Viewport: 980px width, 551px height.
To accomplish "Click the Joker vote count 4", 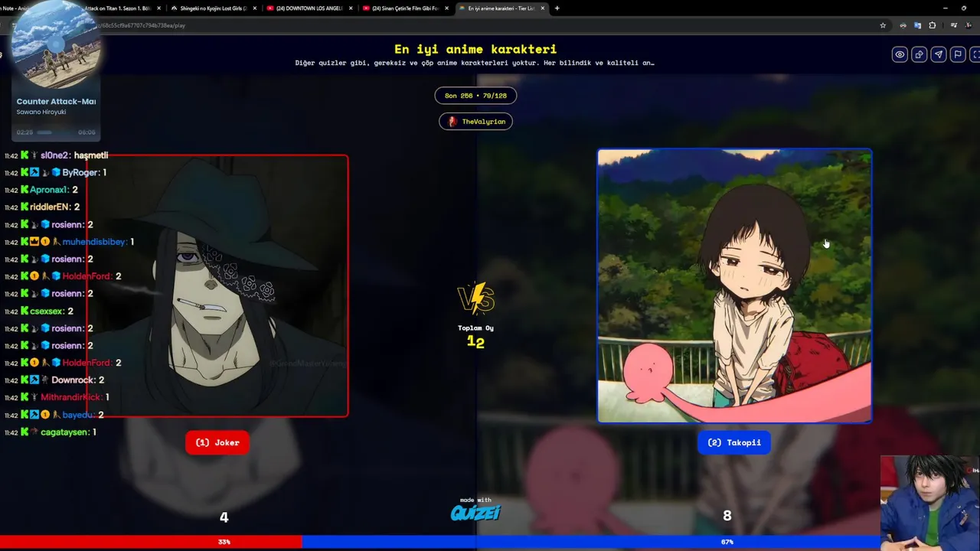I will pyautogui.click(x=224, y=517).
